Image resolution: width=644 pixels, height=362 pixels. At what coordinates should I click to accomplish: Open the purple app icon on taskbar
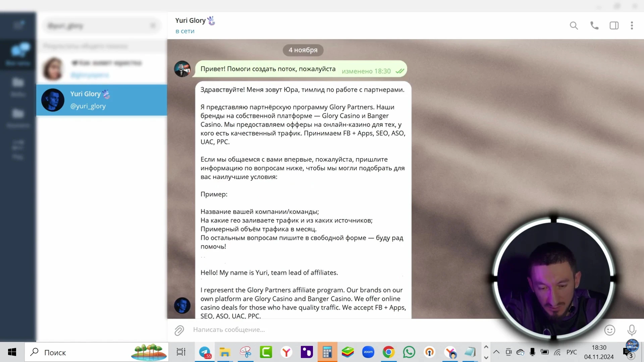pyautogui.click(x=307, y=352)
